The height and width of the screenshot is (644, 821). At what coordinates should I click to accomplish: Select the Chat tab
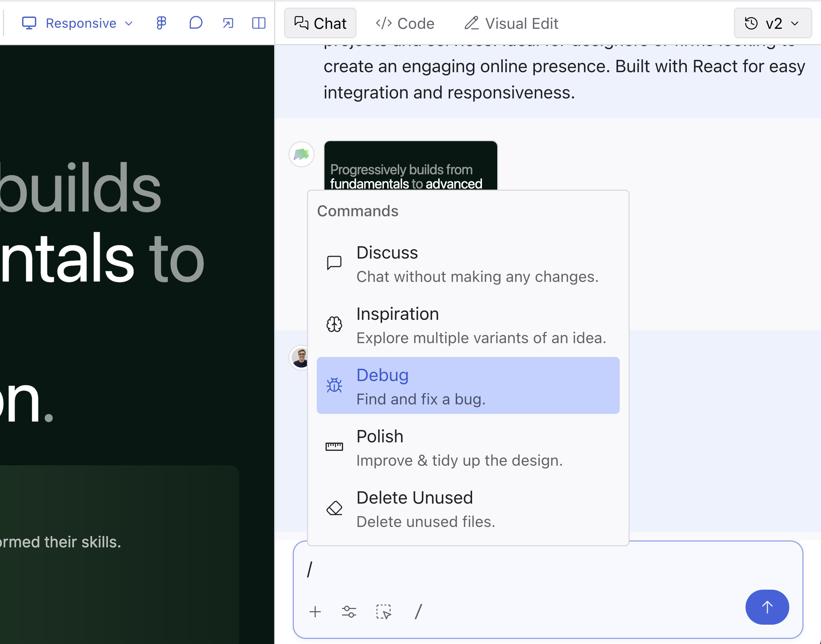320,23
